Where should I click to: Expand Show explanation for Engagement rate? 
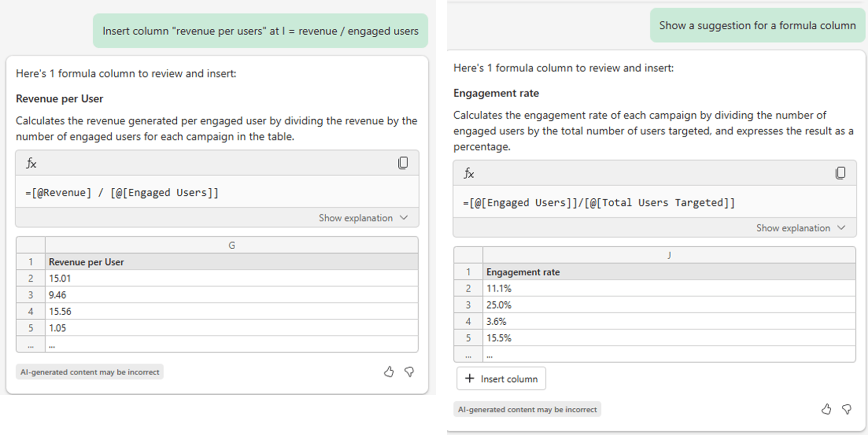pyautogui.click(x=800, y=228)
